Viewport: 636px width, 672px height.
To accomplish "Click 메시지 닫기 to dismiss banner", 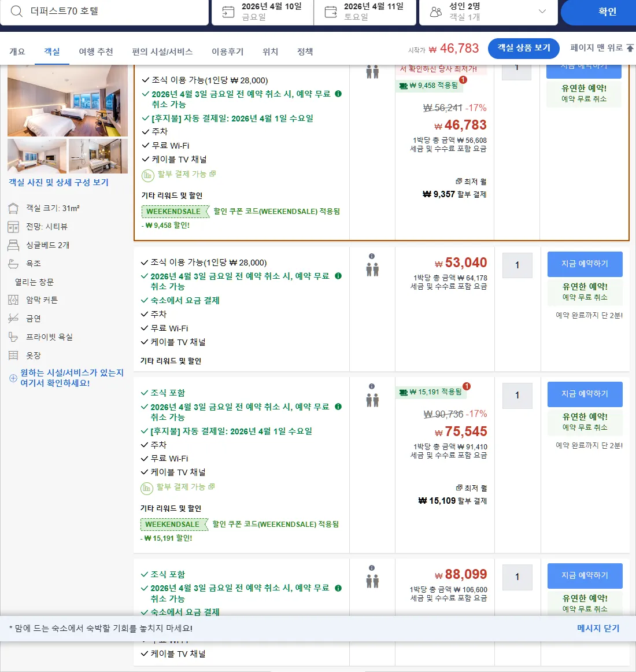I will (598, 628).
